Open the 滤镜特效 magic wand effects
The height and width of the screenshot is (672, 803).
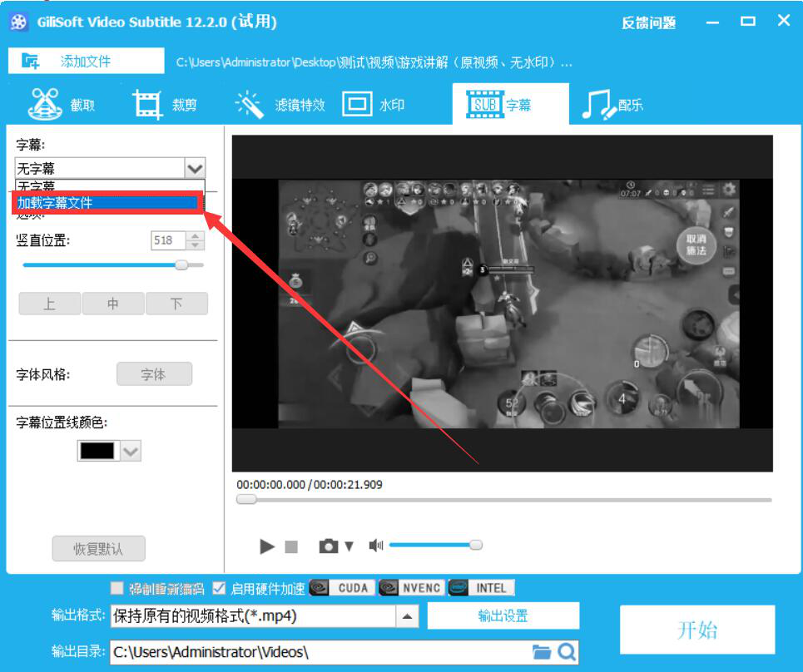point(280,105)
